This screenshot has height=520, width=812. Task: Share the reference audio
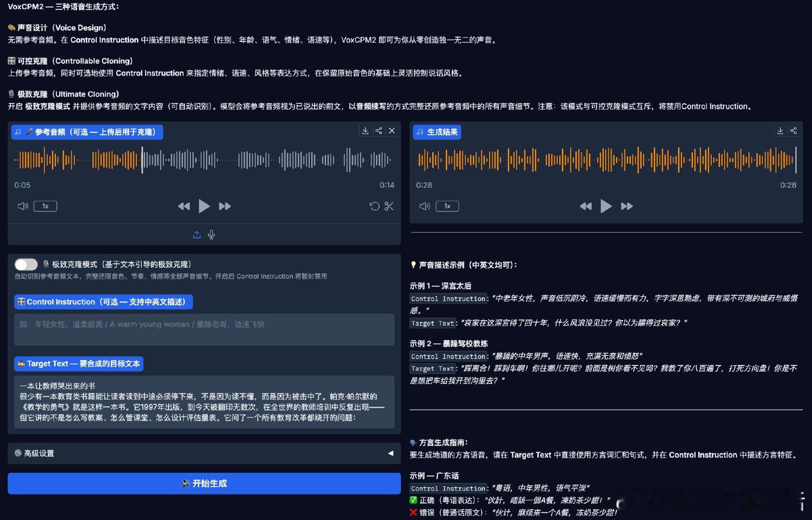379,131
